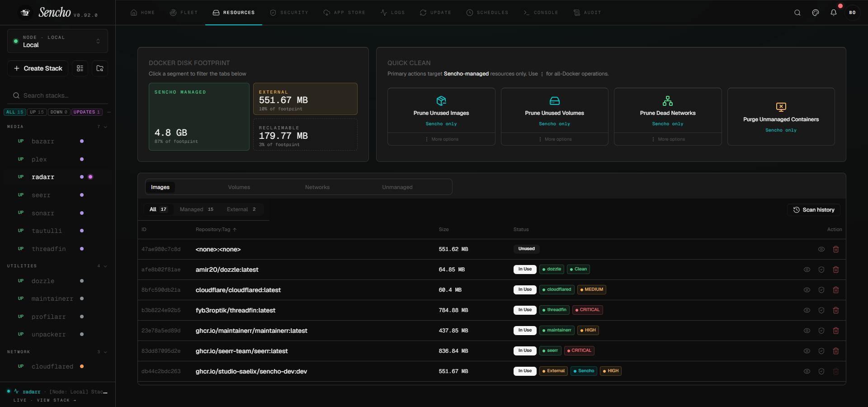Click the Create Stack button
Image resolution: width=868 pixels, height=407 pixels.
38,68
